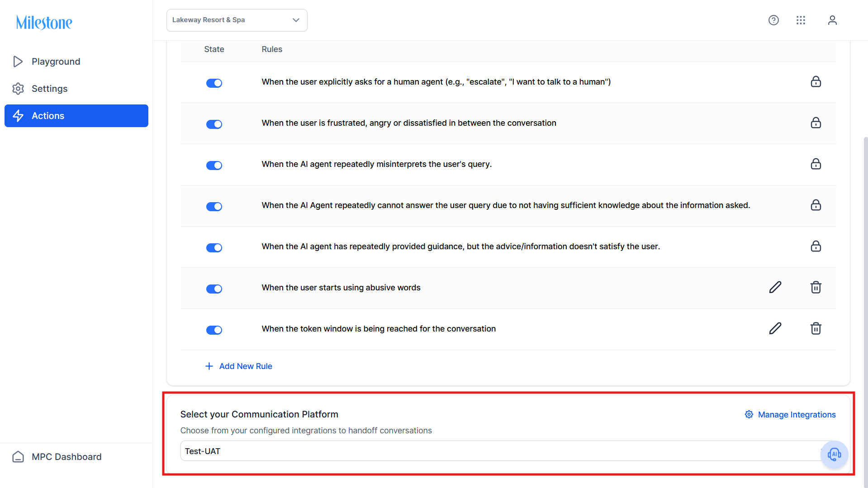The image size is (868, 488).
Task: Select Actions in the sidebar
Action: pyautogui.click(x=76, y=116)
